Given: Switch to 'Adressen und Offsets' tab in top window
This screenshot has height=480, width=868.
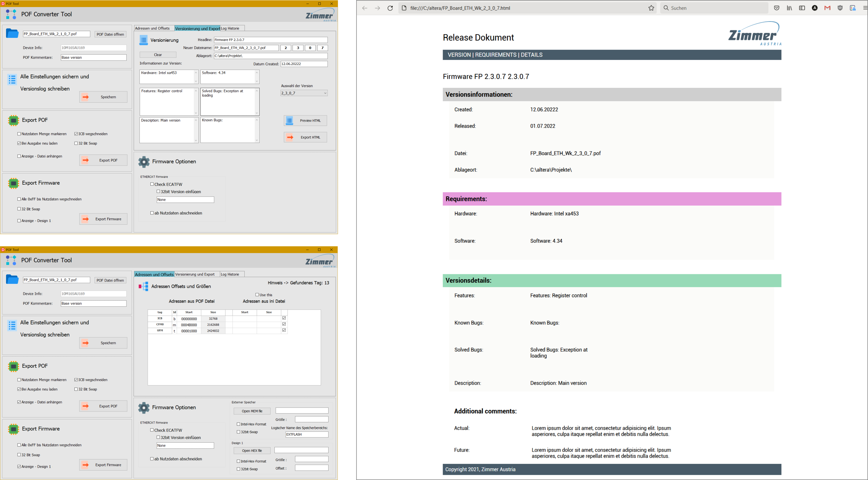Looking at the screenshot, I should tap(154, 28).
